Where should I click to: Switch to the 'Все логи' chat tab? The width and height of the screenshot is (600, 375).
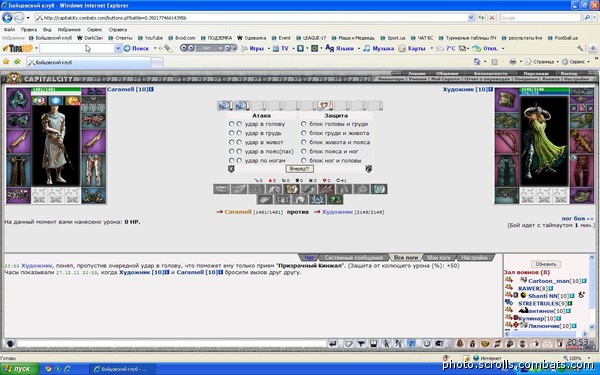[x=406, y=258]
